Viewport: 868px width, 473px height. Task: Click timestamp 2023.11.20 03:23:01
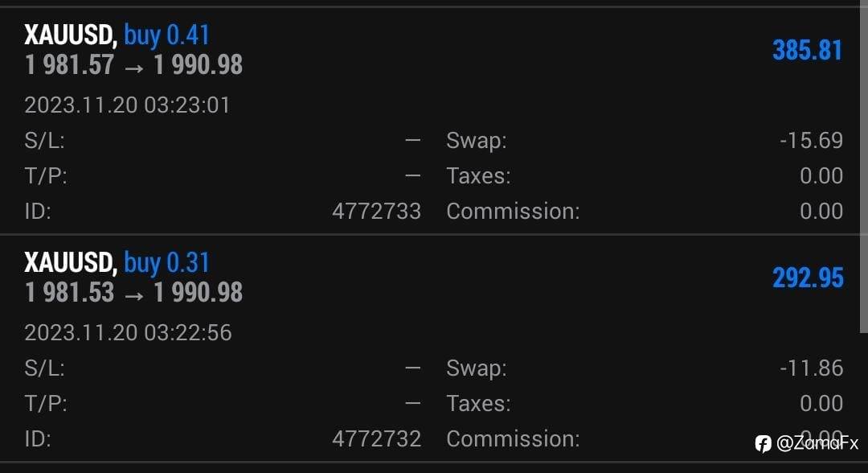tap(127, 105)
